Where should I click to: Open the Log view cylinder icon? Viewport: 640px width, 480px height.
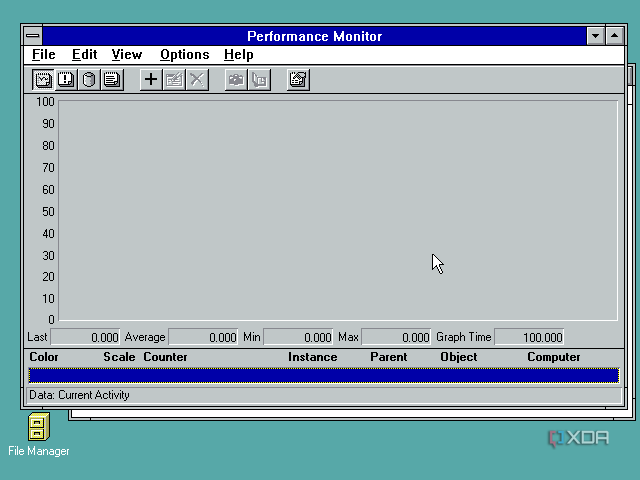[x=89, y=80]
